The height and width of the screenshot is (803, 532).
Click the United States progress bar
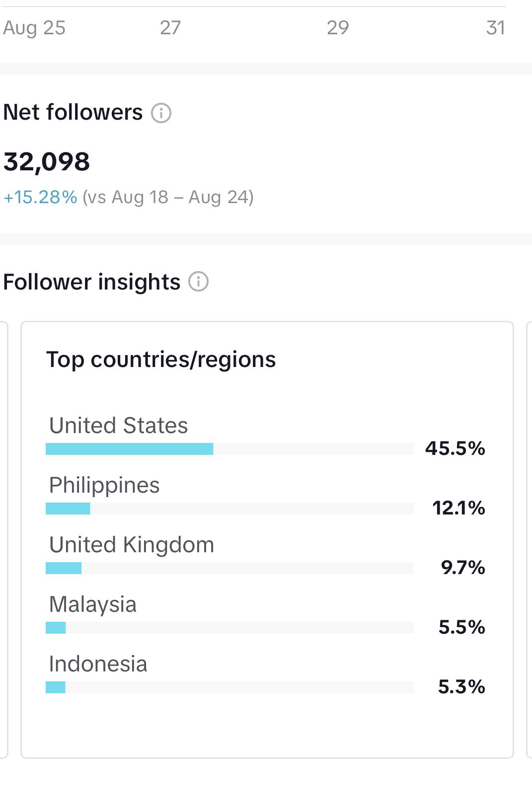click(x=229, y=449)
